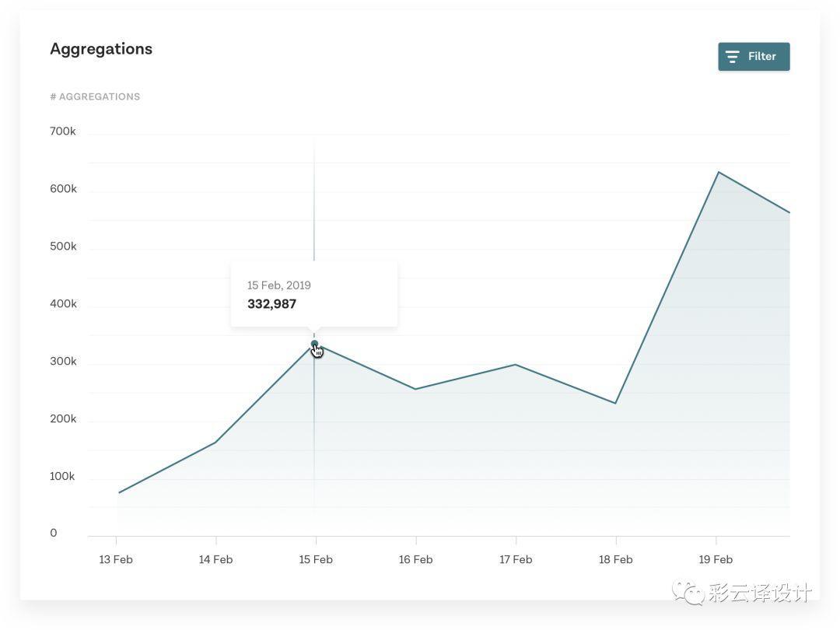Click the 400k y-axis label
This screenshot has height=630, width=840.
[63, 304]
